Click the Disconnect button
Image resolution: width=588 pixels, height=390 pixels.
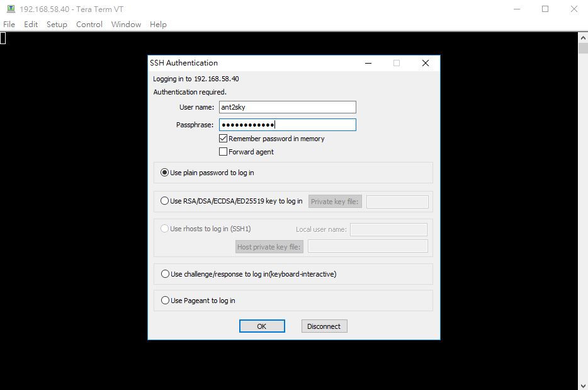coord(324,326)
